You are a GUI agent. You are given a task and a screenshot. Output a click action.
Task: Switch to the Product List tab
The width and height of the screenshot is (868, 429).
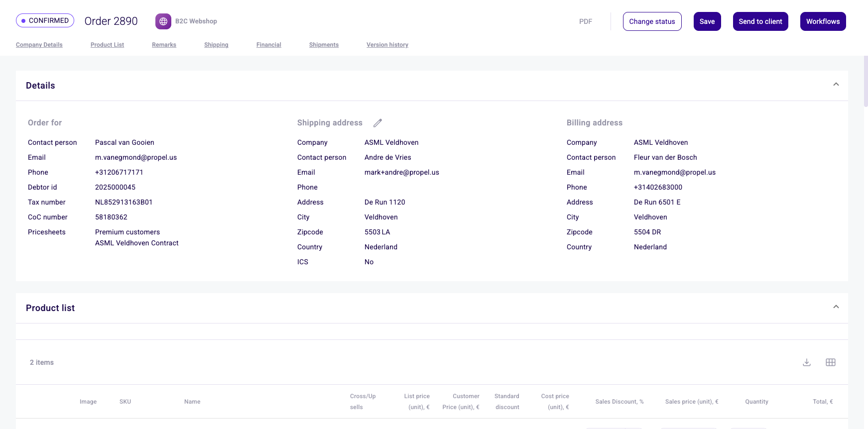coord(107,45)
